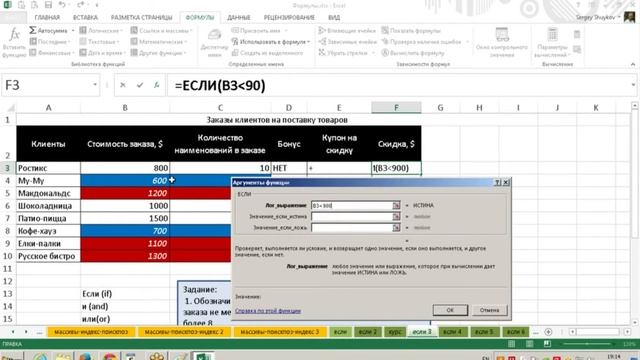Image resolution: width=640 pixels, height=360 pixels.
Task: Toggle Show Formulas
Action: click(x=411, y=31)
